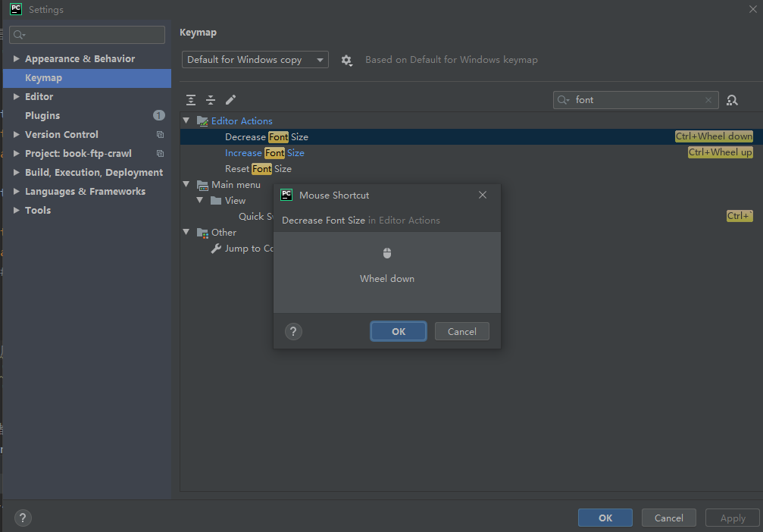Click Wheel down shortcut capture area
This screenshot has width=763, height=532.
(387, 272)
